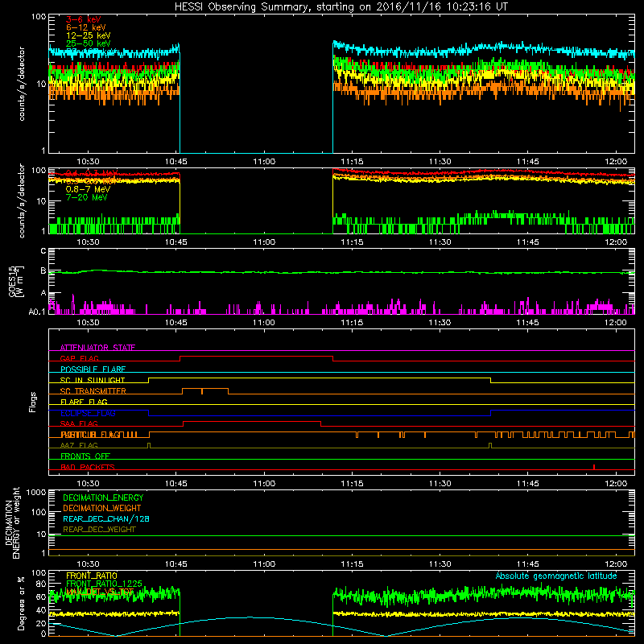The image size is (644, 644).
Task: Click the AAZ_FLAG label
Action: tap(79, 445)
